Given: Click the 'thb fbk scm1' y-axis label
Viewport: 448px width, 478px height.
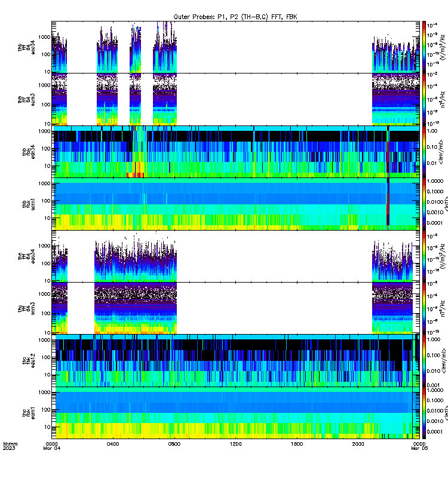Looking at the screenshot, I should (29, 204).
